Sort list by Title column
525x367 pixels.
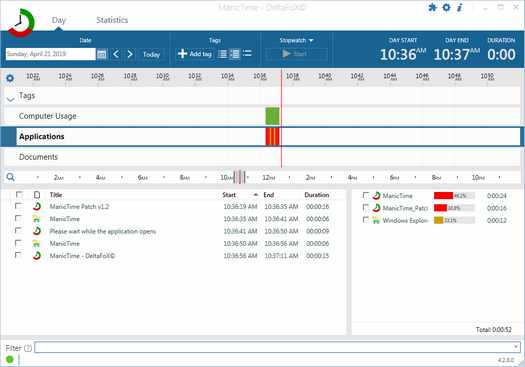pos(56,195)
